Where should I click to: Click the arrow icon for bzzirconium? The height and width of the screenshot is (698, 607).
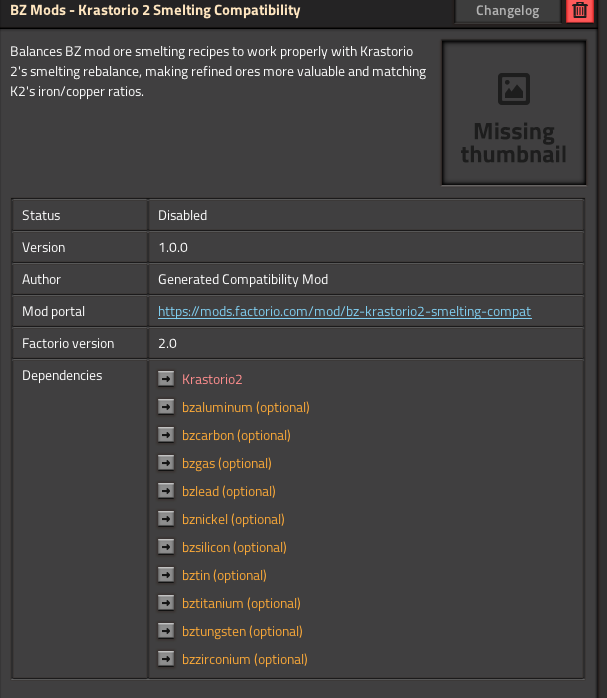(x=166, y=659)
